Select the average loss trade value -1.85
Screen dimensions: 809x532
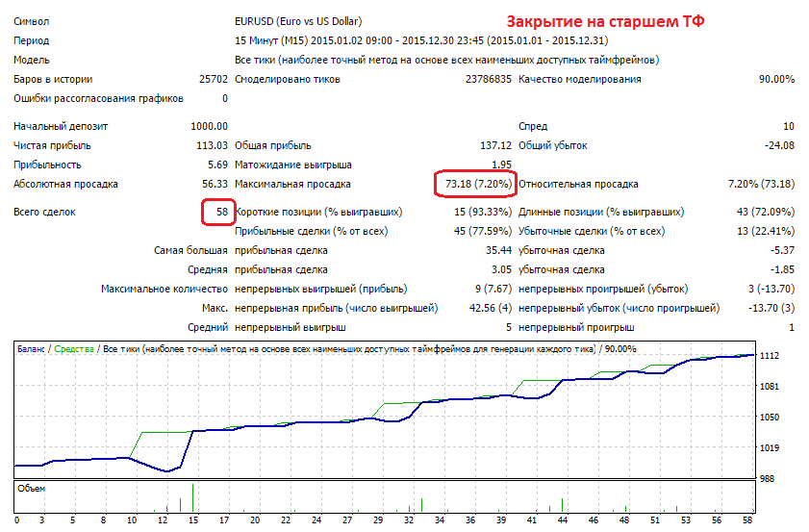coord(782,269)
